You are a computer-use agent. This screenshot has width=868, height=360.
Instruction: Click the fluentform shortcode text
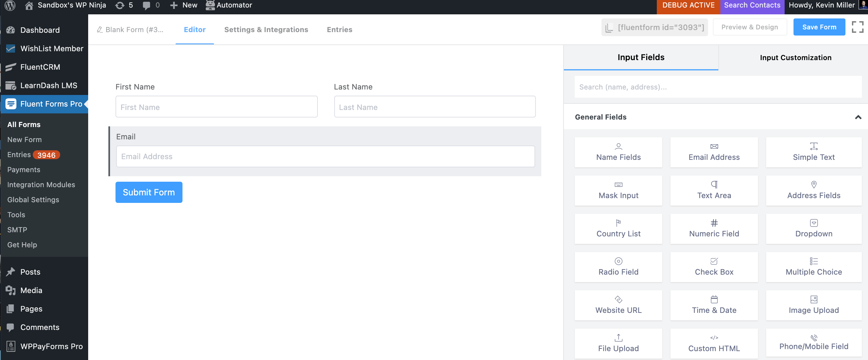pyautogui.click(x=661, y=27)
